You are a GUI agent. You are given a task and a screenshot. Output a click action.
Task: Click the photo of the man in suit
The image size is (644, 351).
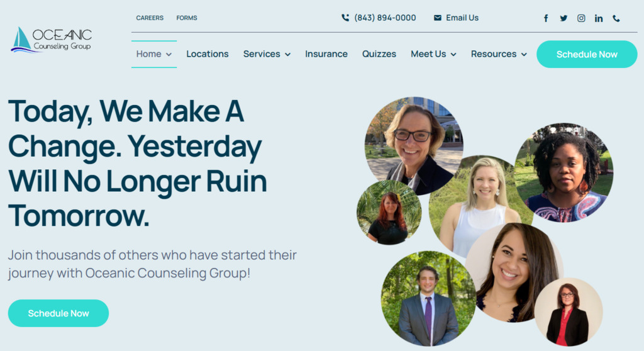pos(428,299)
